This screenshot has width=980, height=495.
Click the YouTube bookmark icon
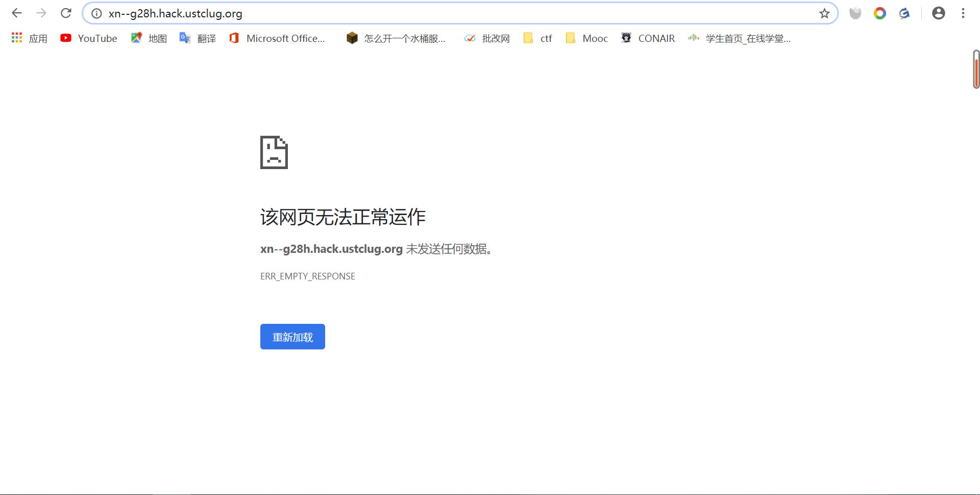tap(66, 38)
